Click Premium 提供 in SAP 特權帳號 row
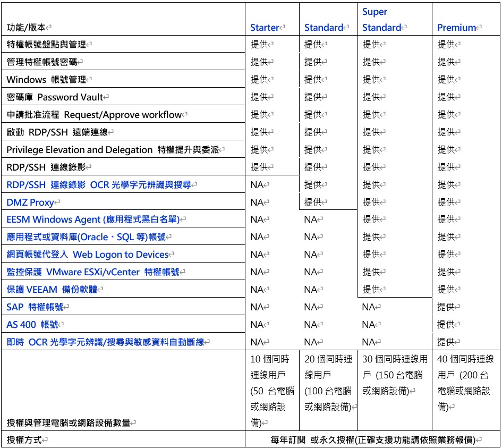 point(446,307)
